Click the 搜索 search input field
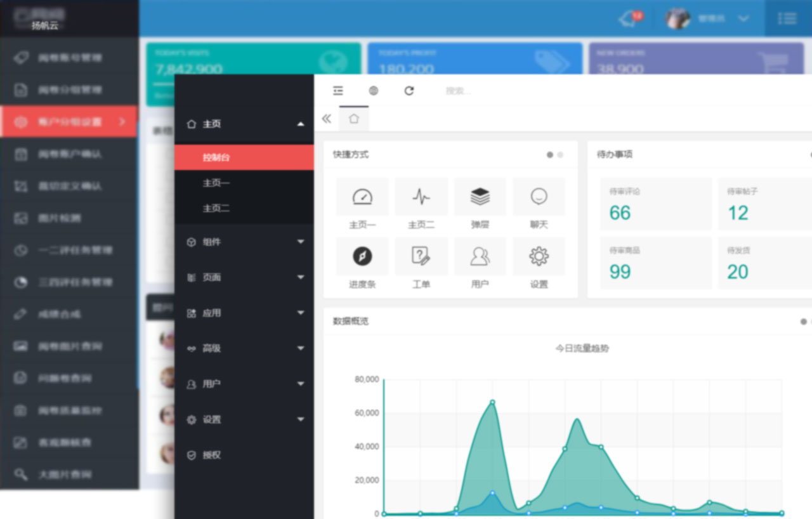Image resolution: width=812 pixels, height=519 pixels. coord(482,91)
